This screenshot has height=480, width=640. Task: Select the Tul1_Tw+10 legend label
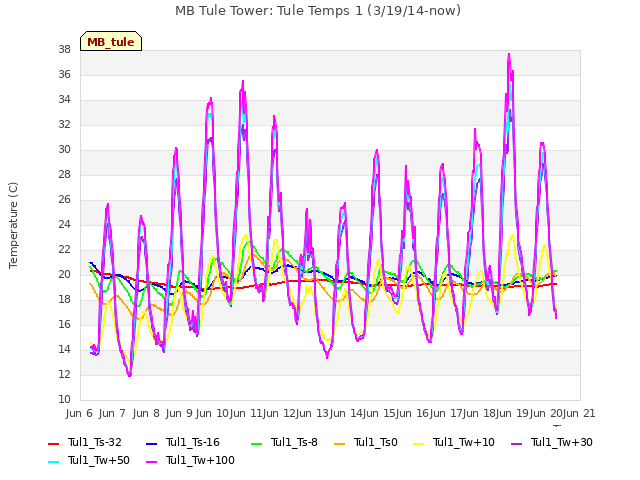click(464, 442)
